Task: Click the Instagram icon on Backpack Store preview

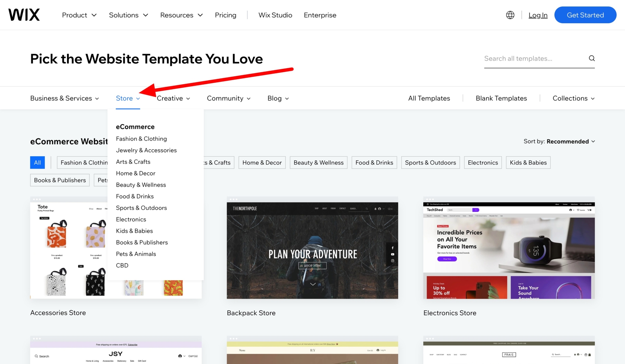Action: point(392,261)
